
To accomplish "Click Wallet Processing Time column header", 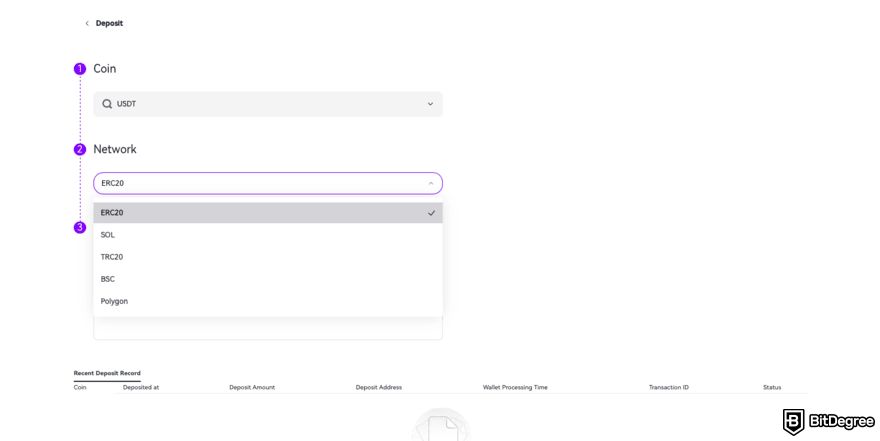I will point(515,387).
